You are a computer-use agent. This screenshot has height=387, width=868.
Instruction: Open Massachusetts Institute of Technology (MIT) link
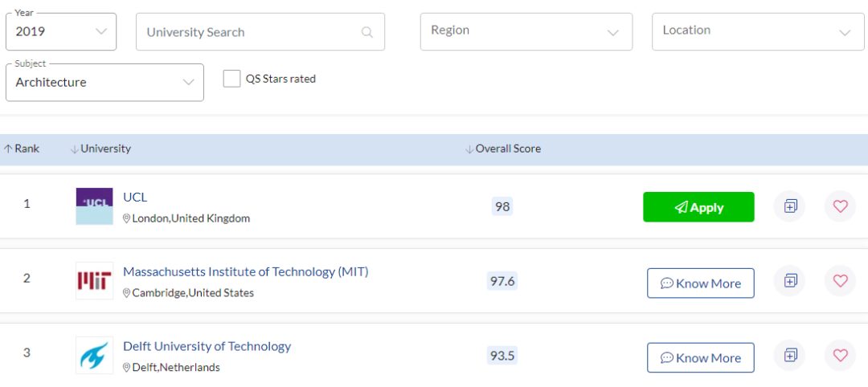coord(246,272)
